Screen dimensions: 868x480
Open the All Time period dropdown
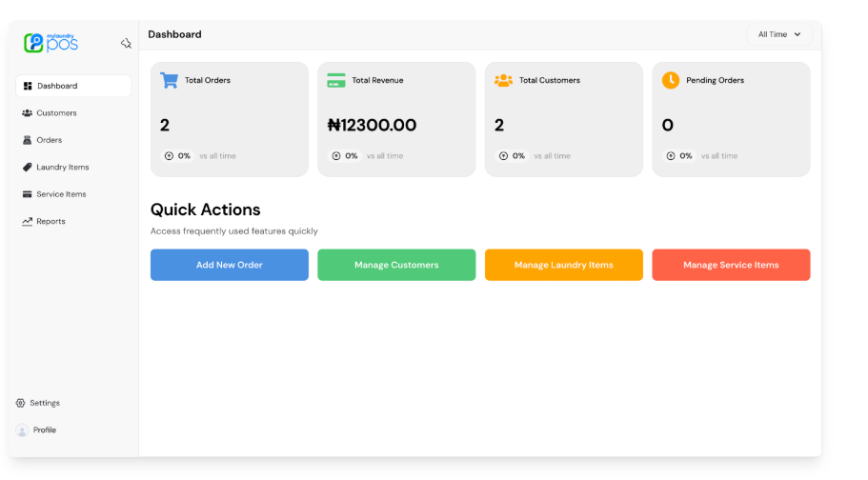[778, 34]
